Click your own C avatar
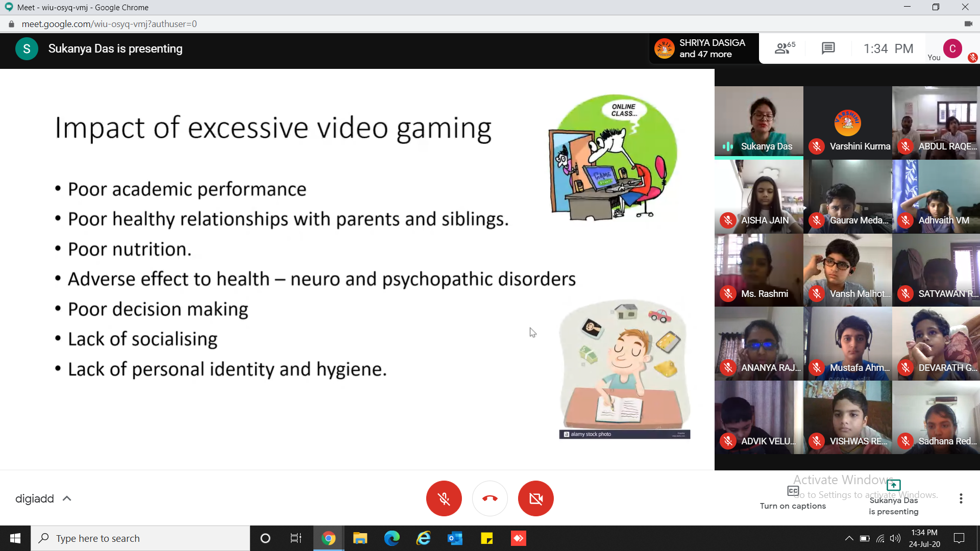Viewport: 980px width, 551px height. coord(952,48)
